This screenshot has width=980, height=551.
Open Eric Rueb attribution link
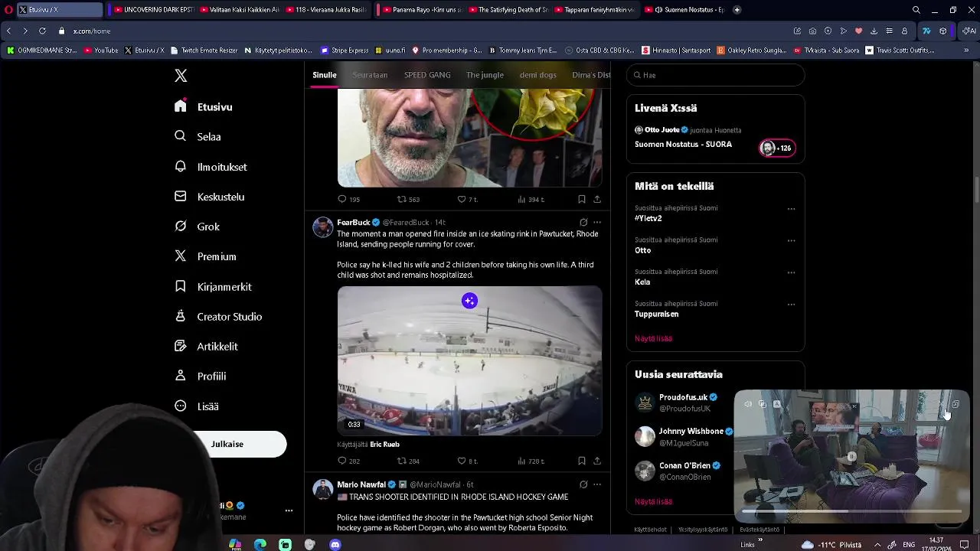(x=384, y=444)
